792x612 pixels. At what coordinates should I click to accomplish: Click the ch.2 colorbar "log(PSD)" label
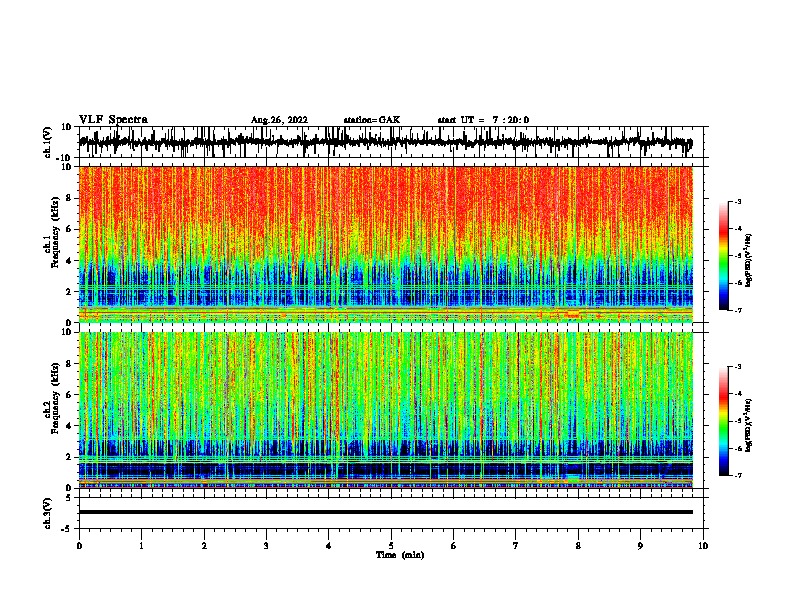click(749, 425)
